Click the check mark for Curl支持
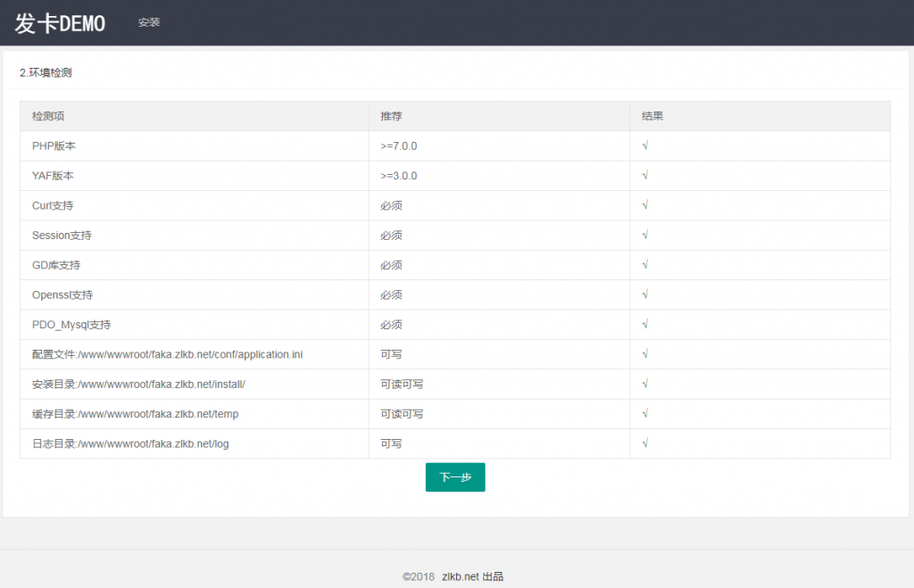The width and height of the screenshot is (914, 588). 645,204
